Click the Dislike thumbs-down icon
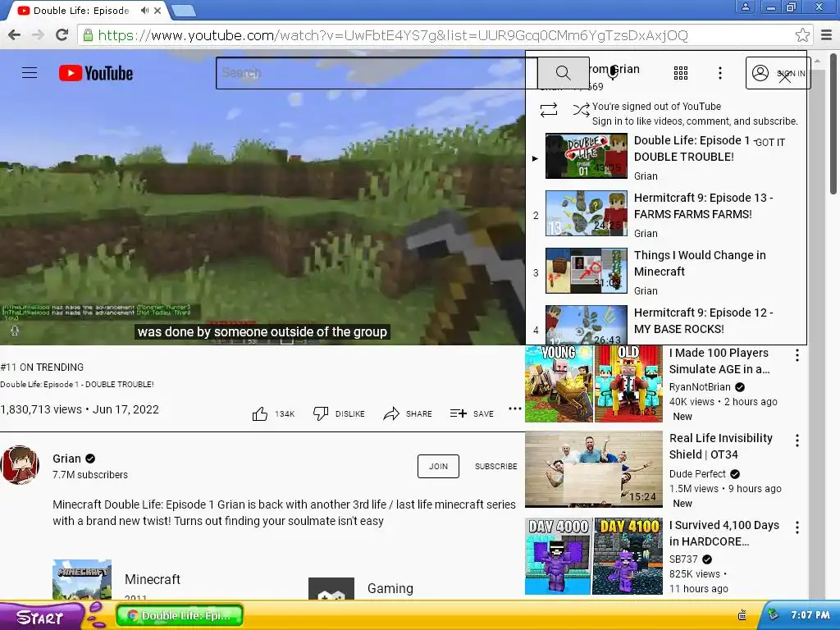This screenshot has height=630, width=840. (x=321, y=413)
